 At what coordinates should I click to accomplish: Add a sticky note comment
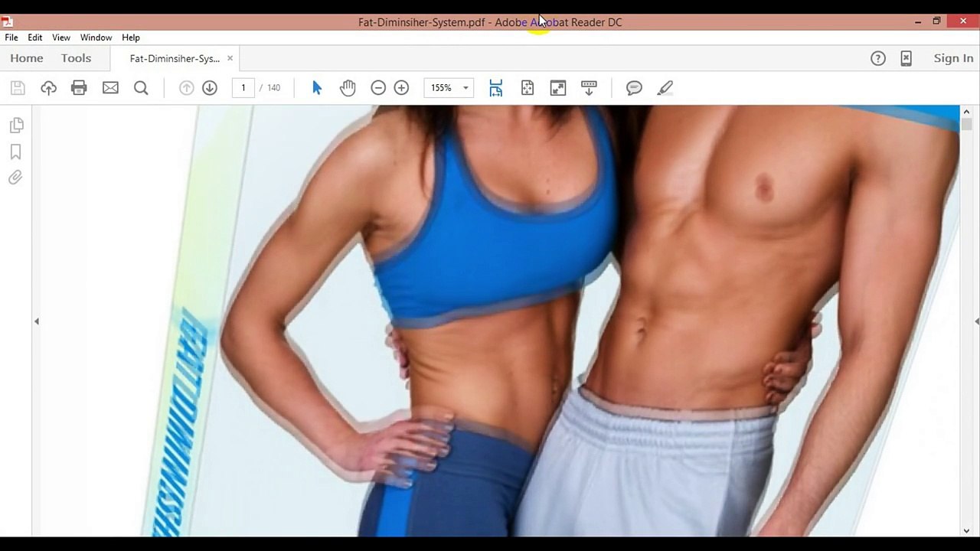pos(634,88)
